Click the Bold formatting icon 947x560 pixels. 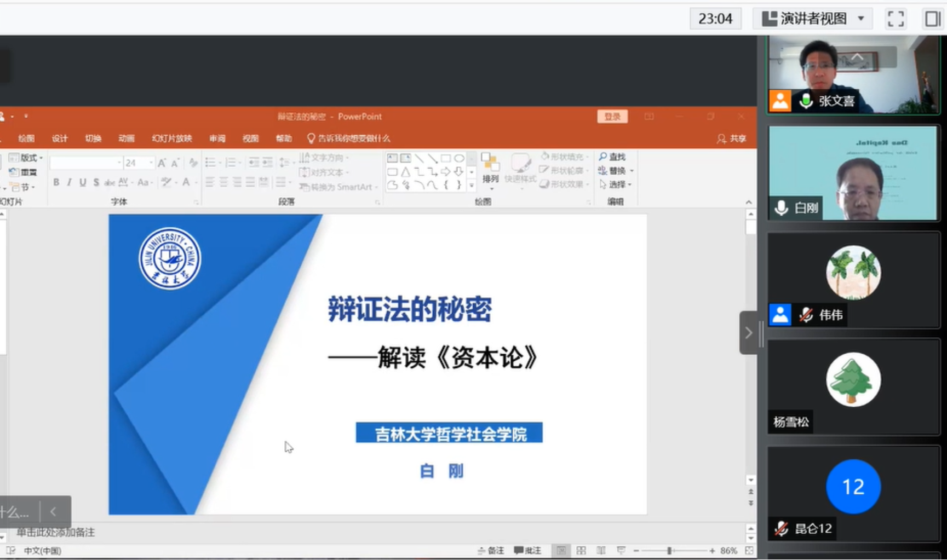[x=56, y=182]
